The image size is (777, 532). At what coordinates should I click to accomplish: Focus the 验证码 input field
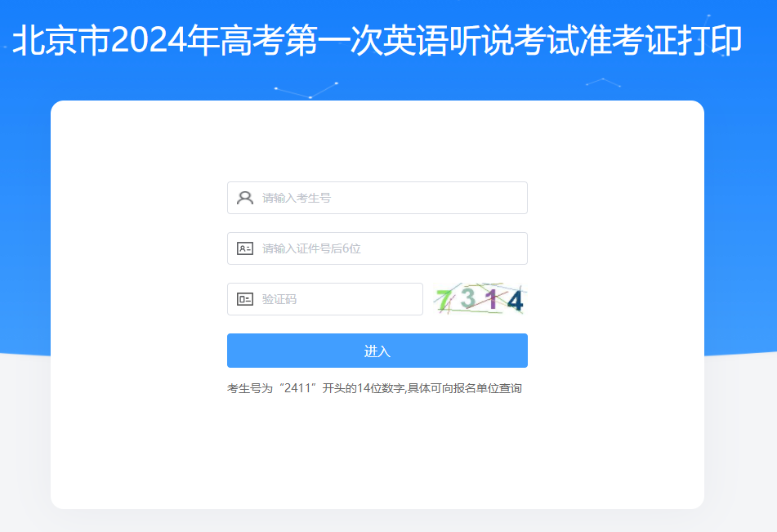click(x=325, y=299)
